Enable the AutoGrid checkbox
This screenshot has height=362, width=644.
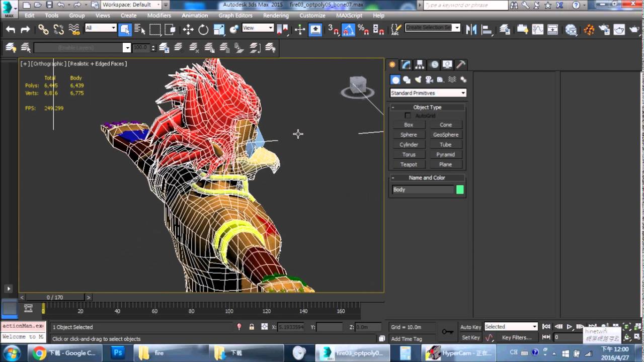pyautogui.click(x=408, y=116)
